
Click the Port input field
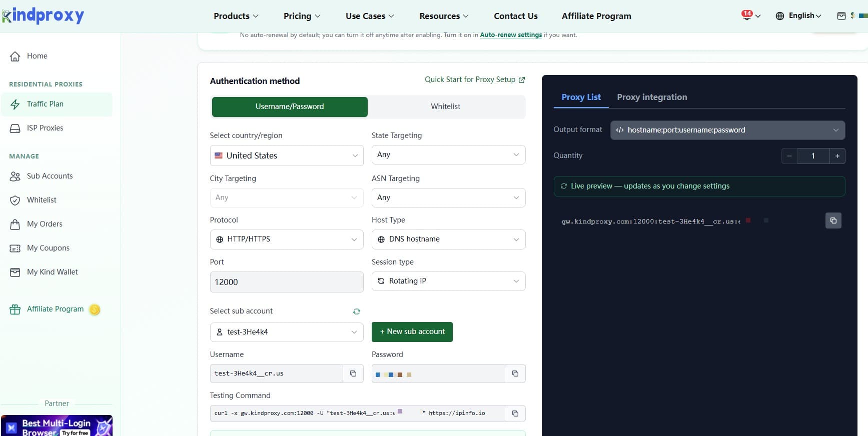point(287,282)
